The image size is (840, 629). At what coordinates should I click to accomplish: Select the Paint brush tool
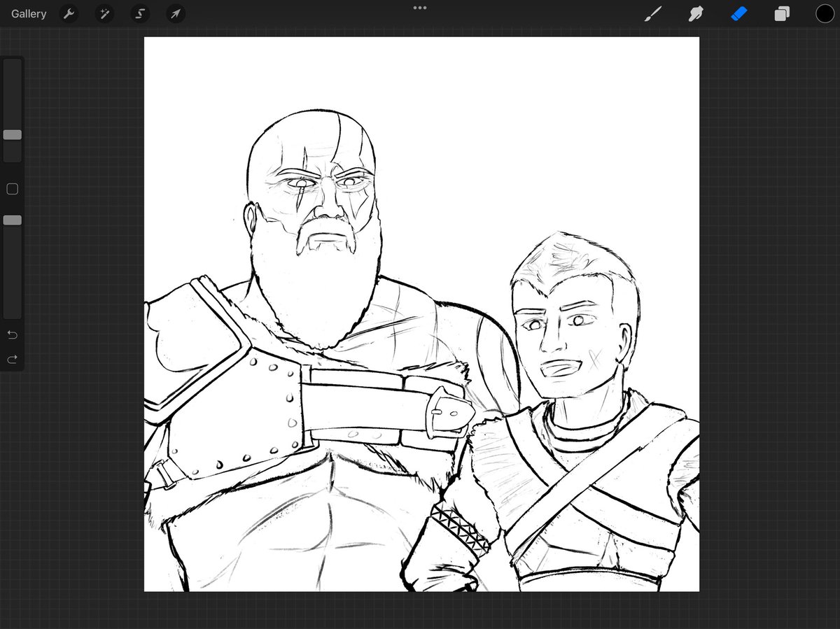point(652,13)
